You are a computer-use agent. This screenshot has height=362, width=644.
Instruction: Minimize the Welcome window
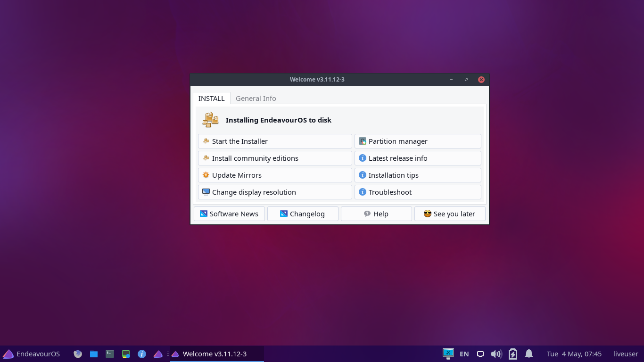(x=451, y=80)
